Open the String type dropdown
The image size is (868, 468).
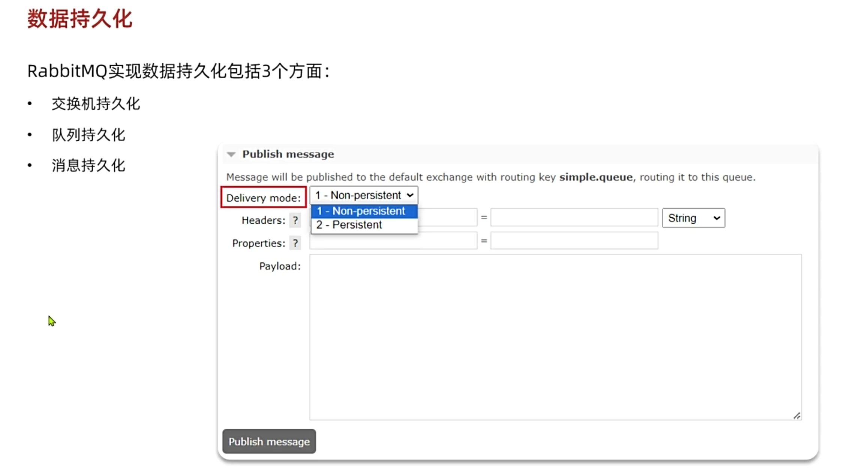693,218
